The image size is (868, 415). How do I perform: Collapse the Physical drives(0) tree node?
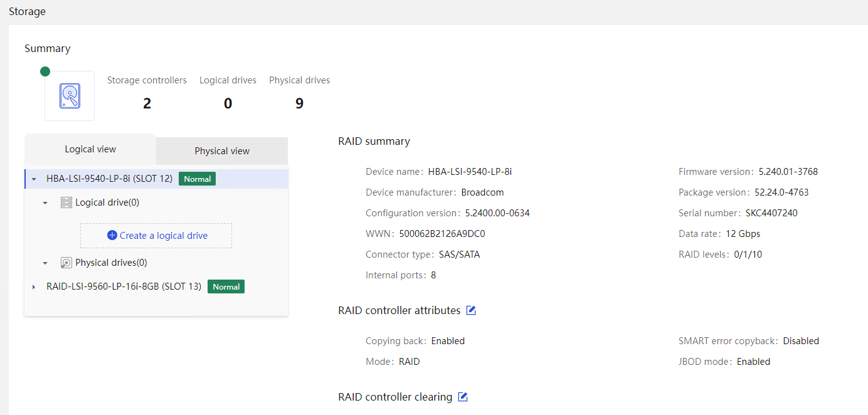point(45,263)
